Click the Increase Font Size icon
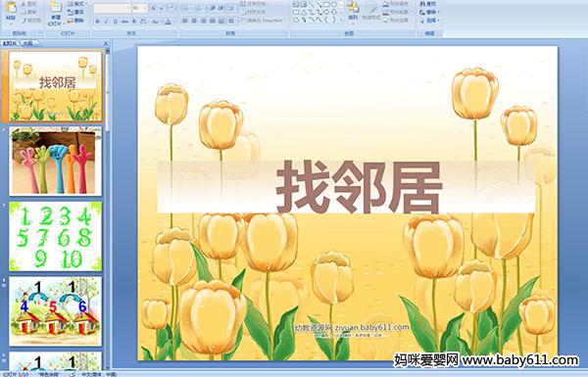This screenshot has width=588, height=377. pos(153,8)
